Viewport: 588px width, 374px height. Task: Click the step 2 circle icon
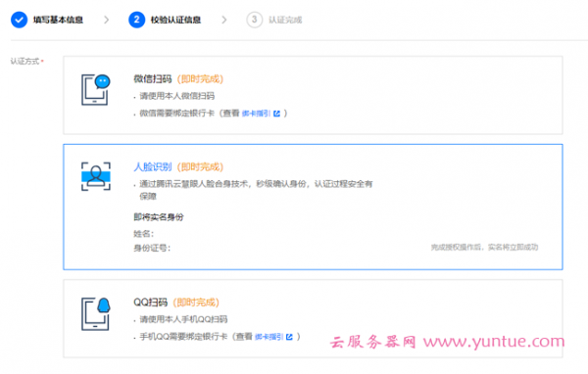coord(137,20)
